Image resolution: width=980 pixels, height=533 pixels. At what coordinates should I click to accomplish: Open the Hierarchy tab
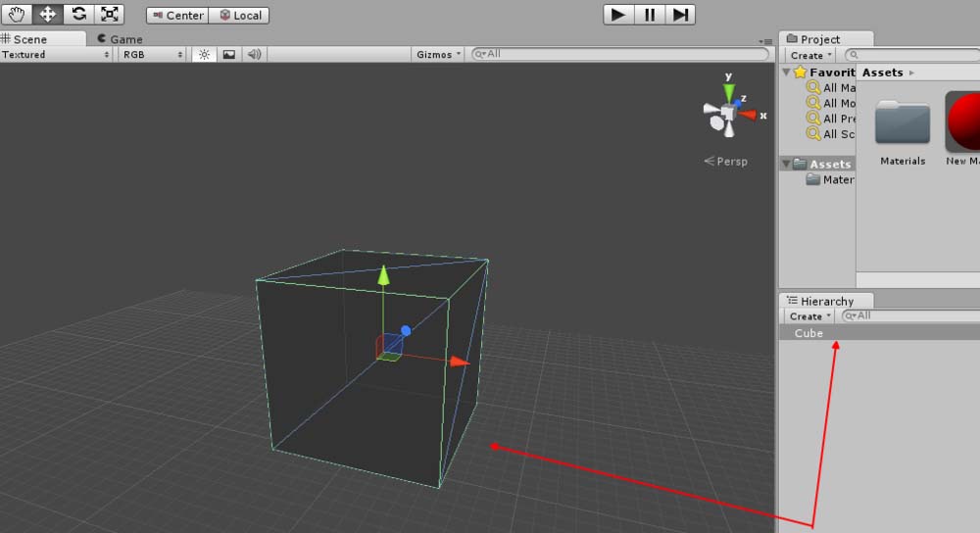point(826,301)
